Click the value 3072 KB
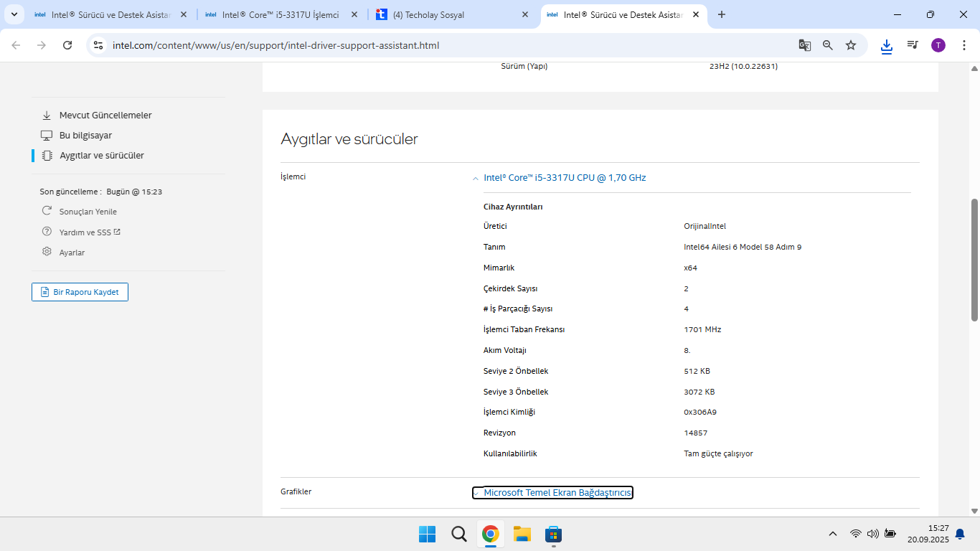Screen dimensions: 980x551 click(x=699, y=392)
